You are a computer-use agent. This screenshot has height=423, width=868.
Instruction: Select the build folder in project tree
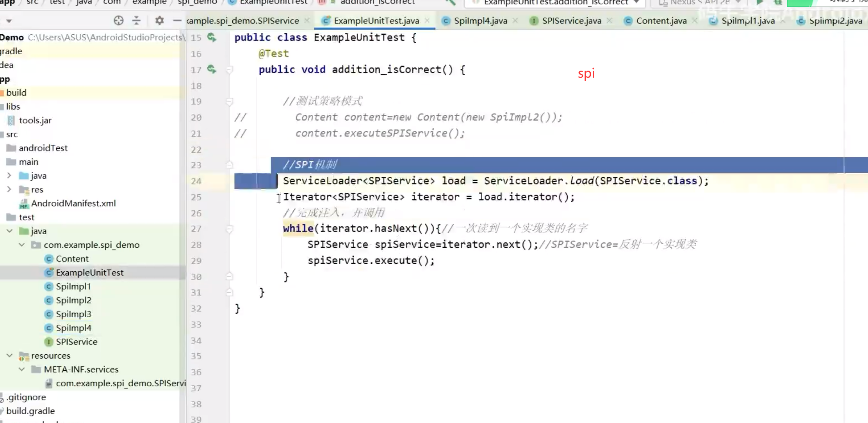[16, 92]
